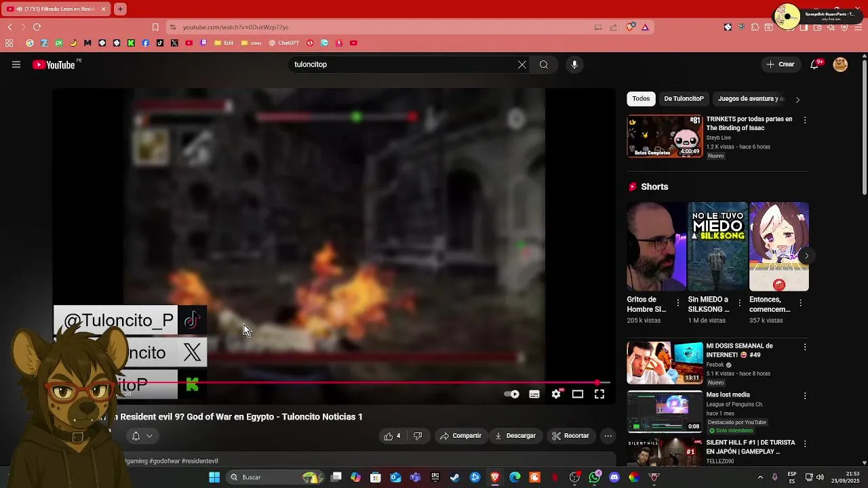Open the Crear create menu
The image size is (868, 488).
pyautogui.click(x=781, y=64)
